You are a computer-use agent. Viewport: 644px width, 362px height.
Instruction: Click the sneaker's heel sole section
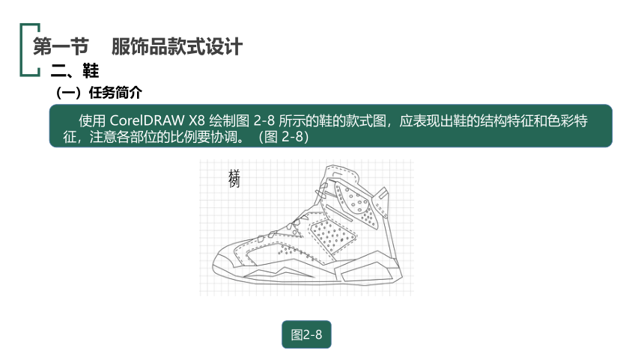coord(368,271)
